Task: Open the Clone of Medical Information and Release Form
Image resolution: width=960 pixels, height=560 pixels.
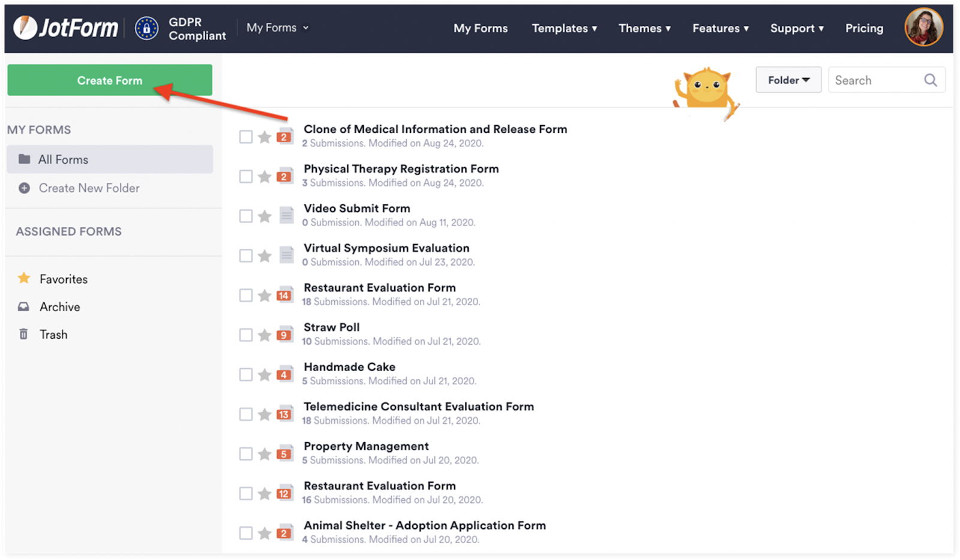Action: coord(435,129)
